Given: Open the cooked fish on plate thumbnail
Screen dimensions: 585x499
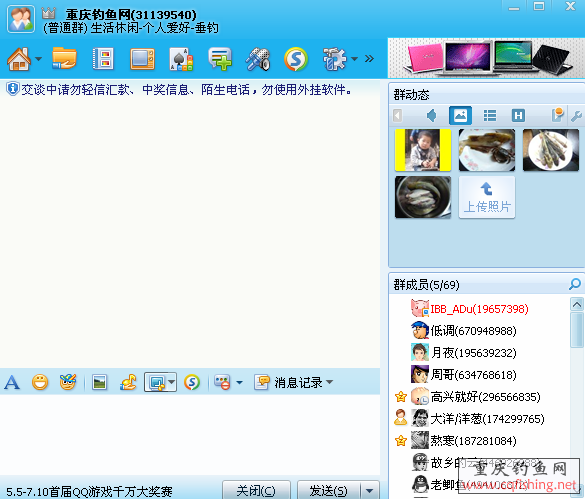Looking at the screenshot, I should (x=487, y=150).
